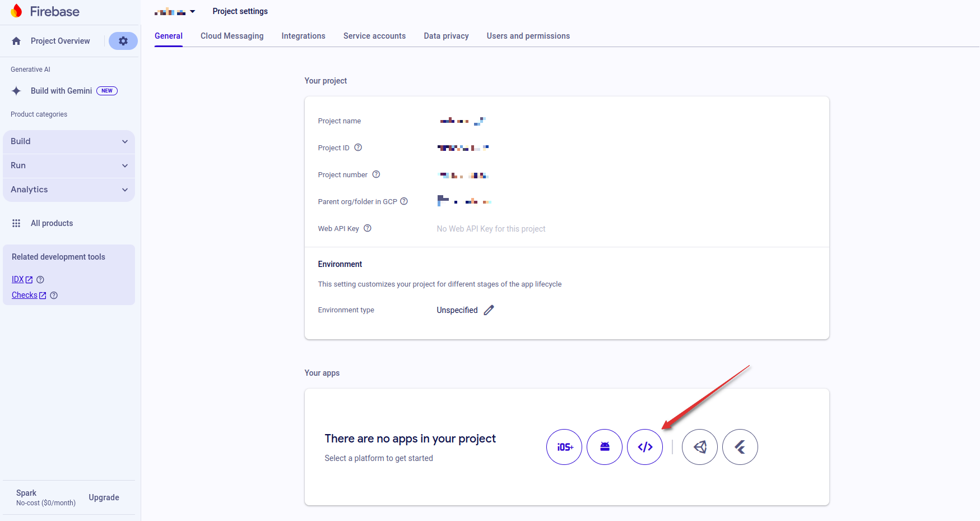Expand the Run category
The height and width of the screenshot is (521, 980).
[69, 165]
